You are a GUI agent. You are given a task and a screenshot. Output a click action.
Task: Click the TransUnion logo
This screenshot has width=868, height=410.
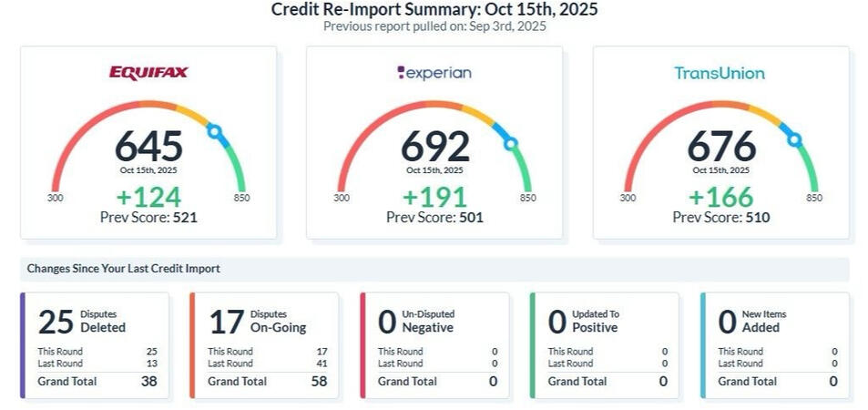coord(720,73)
